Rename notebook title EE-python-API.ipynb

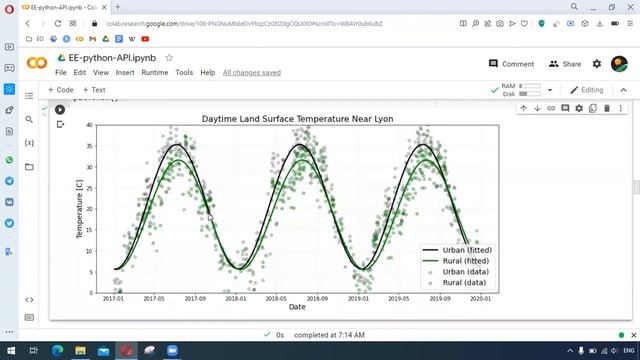click(112, 58)
